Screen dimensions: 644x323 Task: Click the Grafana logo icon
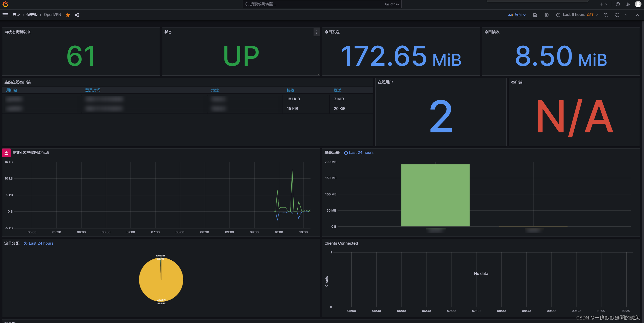click(5, 4)
